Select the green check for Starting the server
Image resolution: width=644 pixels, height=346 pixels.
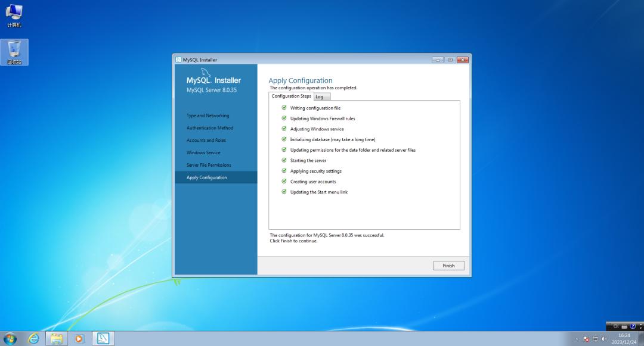(x=284, y=160)
